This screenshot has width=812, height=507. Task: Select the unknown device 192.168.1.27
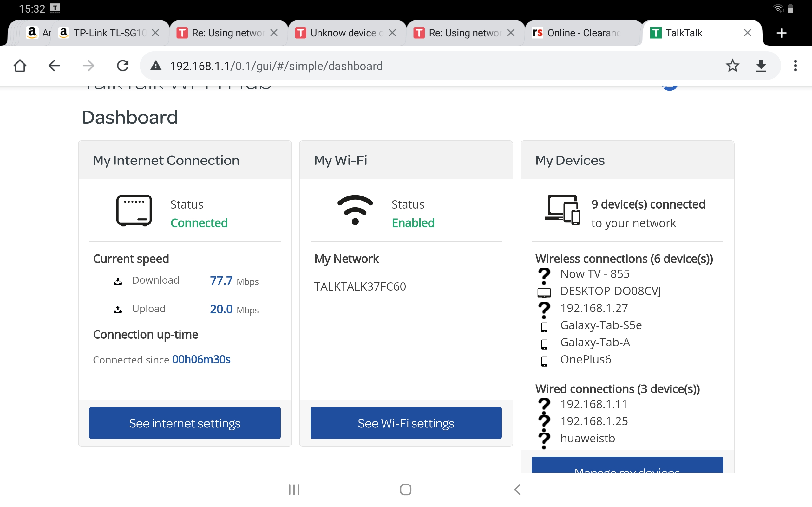pyautogui.click(x=594, y=308)
